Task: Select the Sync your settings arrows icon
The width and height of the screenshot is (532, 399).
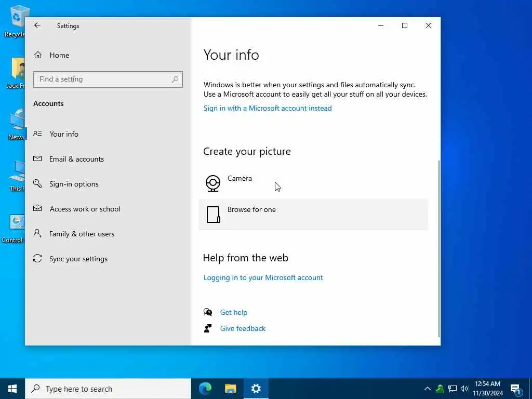Action: (x=37, y=259)
